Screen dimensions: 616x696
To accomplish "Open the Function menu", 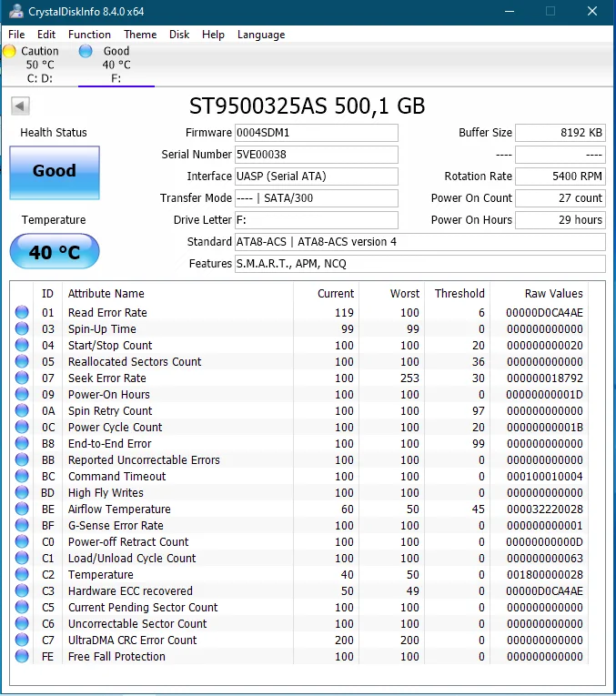I will click(x=89, y=35).
